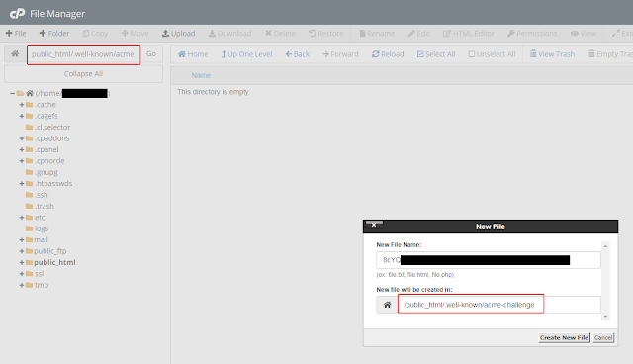633x364 pixels.
Task: Click the View toolbar button
Action: coord(584,33)
